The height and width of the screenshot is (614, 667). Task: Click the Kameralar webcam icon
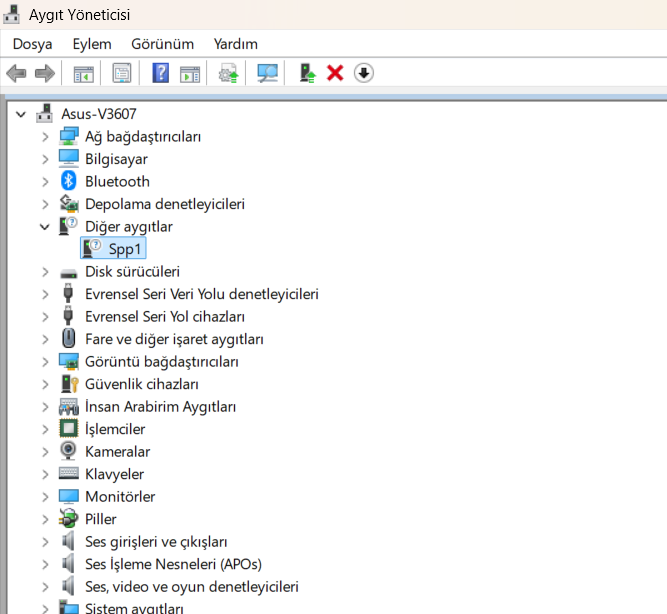coord(68,451)
